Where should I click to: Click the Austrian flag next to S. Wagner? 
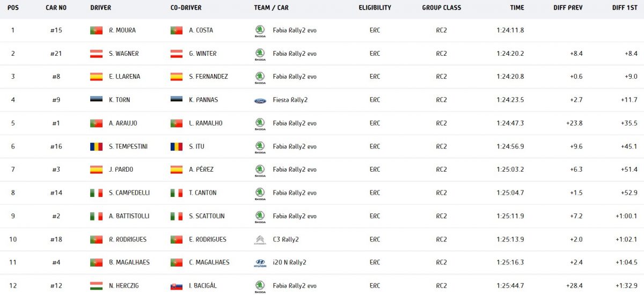96,54
